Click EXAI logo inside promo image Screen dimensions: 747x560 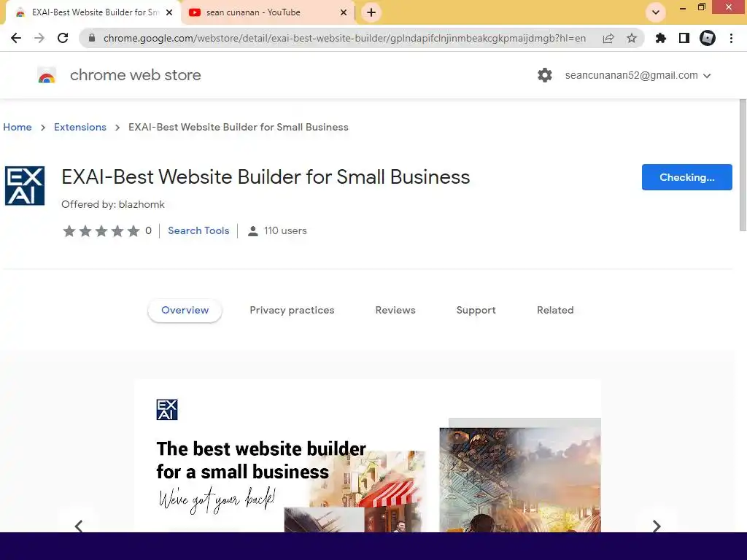point(167,410)
